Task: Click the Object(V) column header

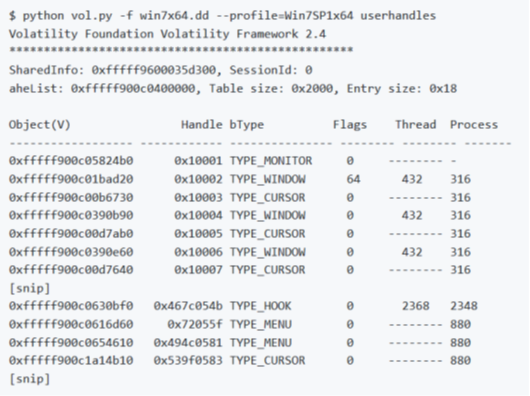Action: pos(40,125)
